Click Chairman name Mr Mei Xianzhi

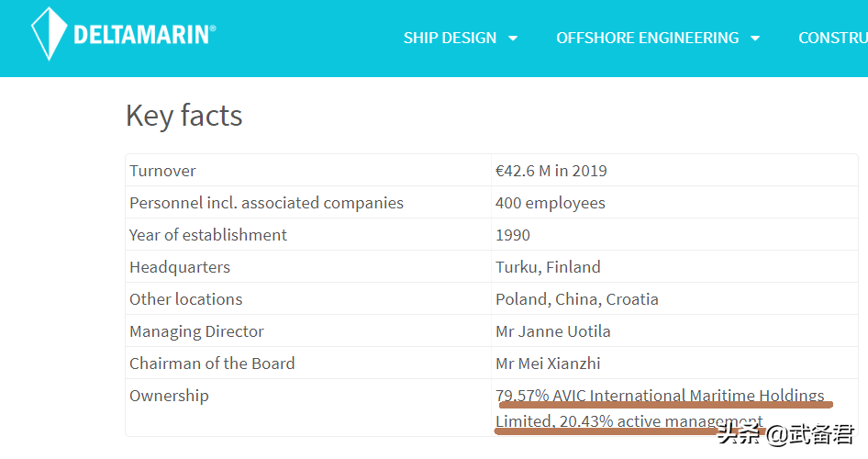coord(548,364)
